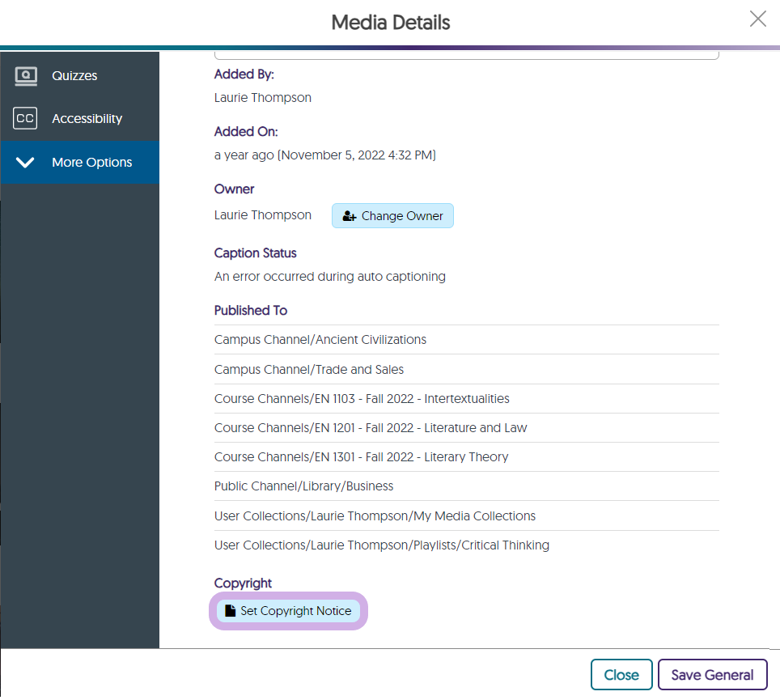Click the EN 1103 Intertextualities course channel row
This screenshot has width=780, height=700.
tap(362, 399)
